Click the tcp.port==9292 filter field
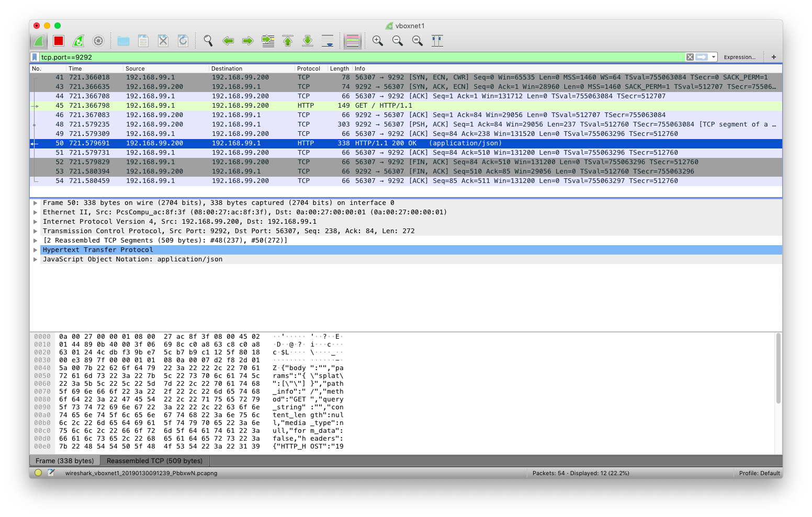Image resolution: width=812 pixels, height=517 pixels. [x=361, y=57]
